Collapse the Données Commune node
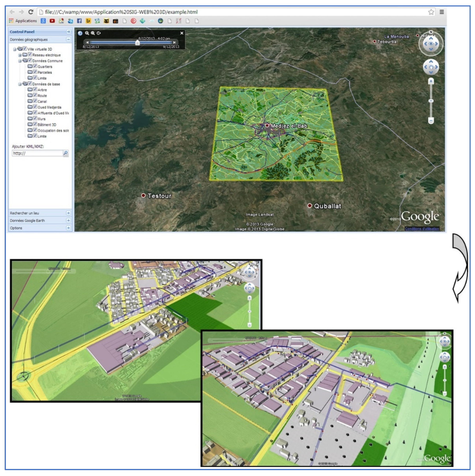This screenshot has height=476, width=475. pos(20,61)
